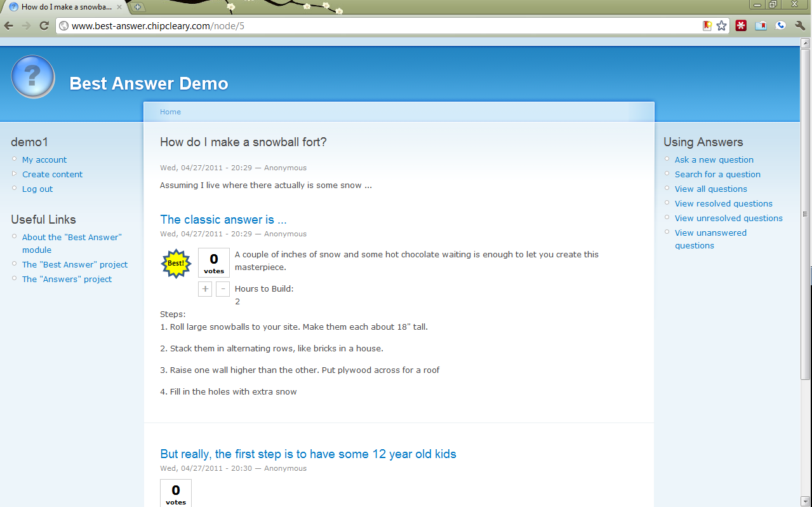This screenshot has height=507, width=812.
Task: Click the new tab plus button
Action: tap(138, 8)
